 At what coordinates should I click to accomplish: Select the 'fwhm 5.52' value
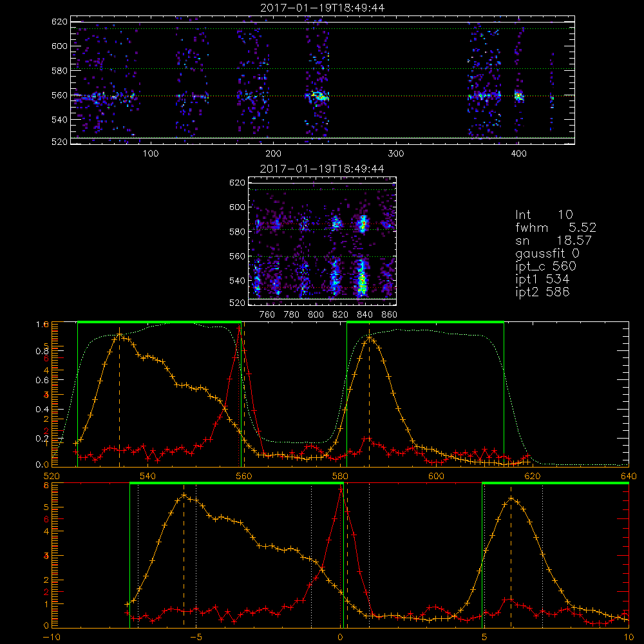pos(556,227)
